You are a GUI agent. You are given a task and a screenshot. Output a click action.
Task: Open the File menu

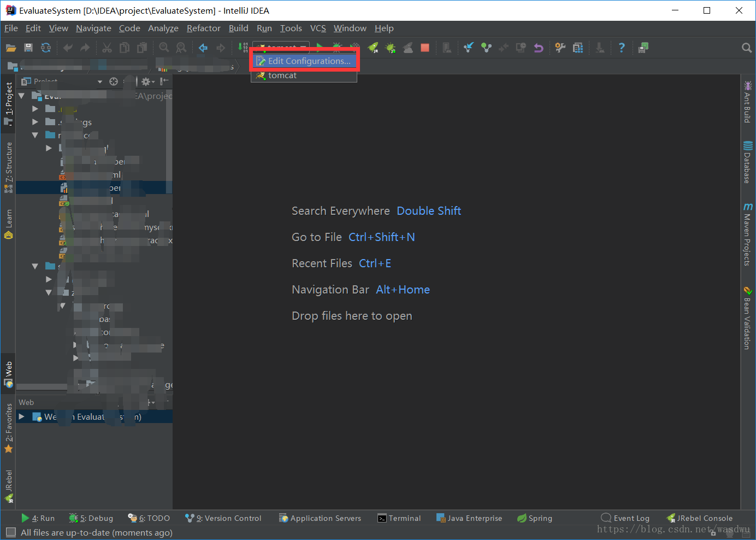[11, 28]
